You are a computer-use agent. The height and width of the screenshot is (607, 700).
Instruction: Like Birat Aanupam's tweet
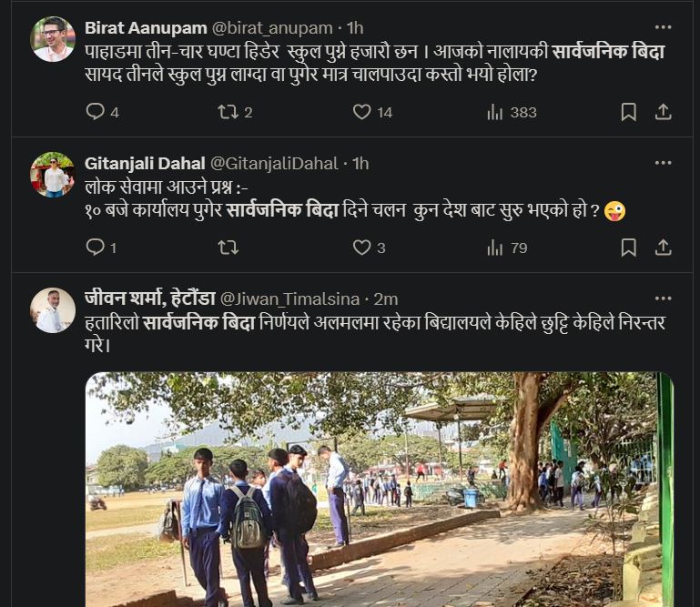(x=362, y=112)
